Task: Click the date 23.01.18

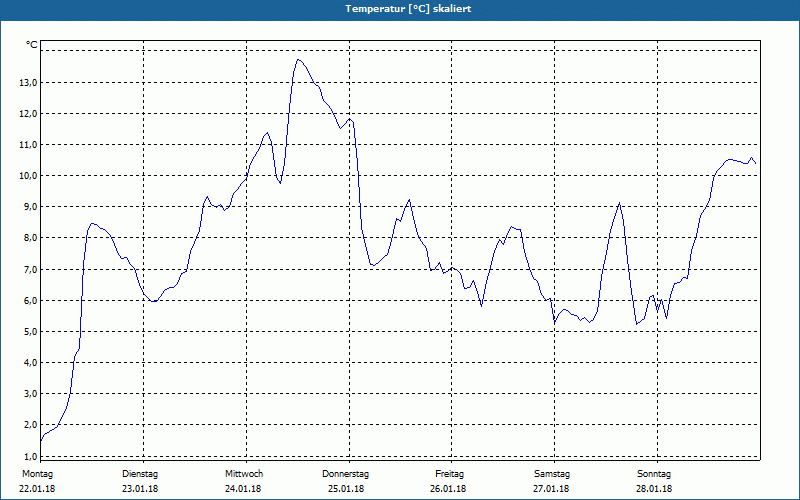Action: pos(140,489)
